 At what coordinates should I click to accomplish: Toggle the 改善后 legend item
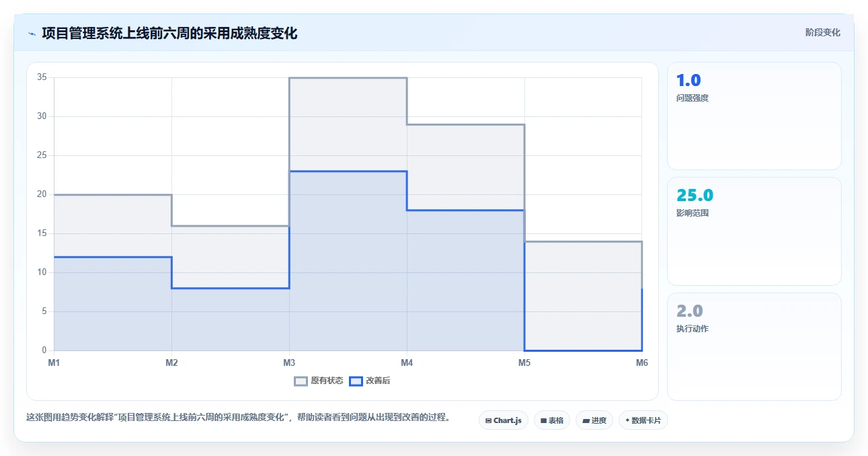[370, 381]
